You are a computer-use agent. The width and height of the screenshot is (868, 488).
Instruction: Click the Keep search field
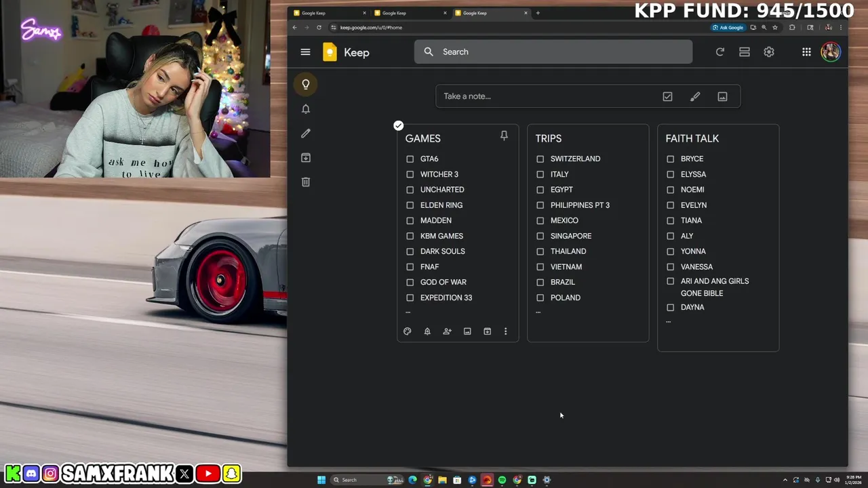[x=553, y=52]
